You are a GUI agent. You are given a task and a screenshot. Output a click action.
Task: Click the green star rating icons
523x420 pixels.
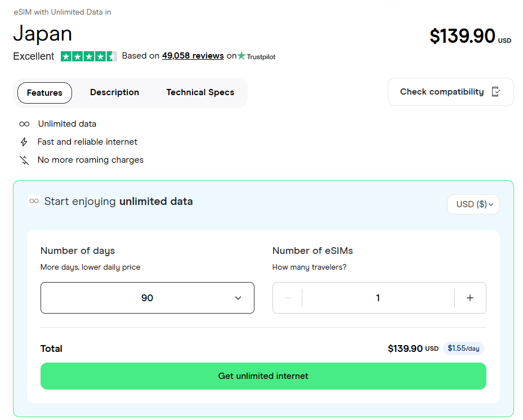tap(88, 56)
